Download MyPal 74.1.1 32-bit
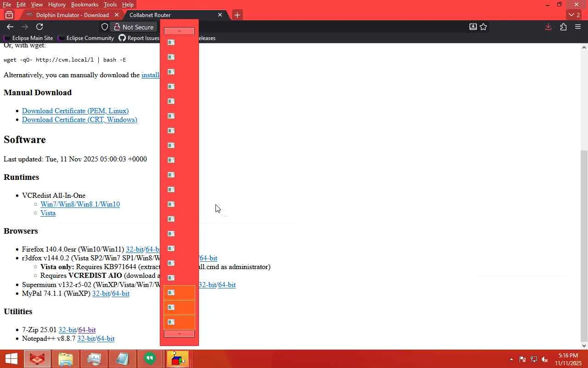Image resolution: width=588 pixels, height=368 pixels. (x=101, y=293)
